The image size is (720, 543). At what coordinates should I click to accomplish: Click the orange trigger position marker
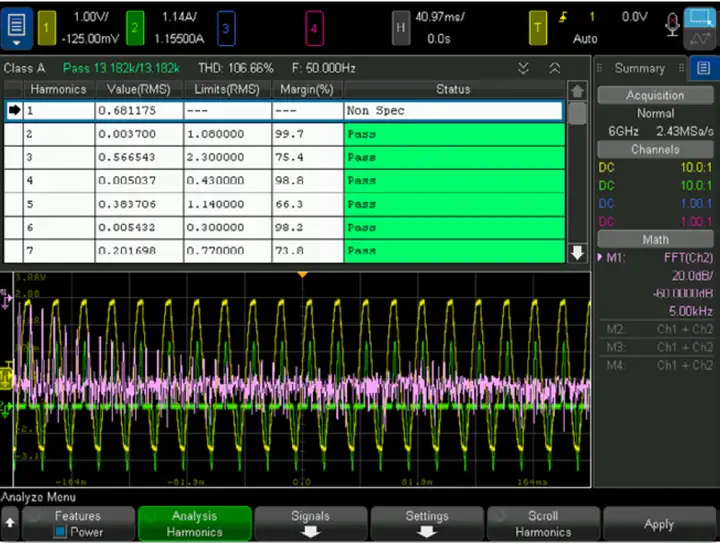(x=302, y=275)
